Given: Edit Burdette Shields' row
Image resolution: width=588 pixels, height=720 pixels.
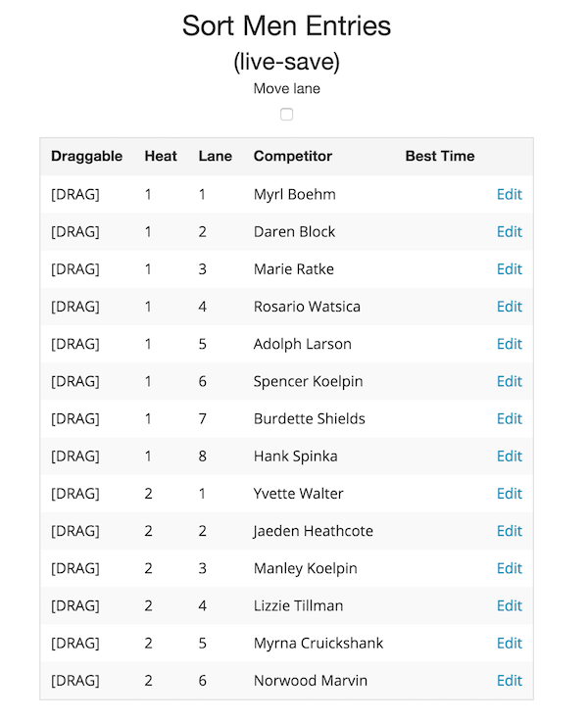Looking at the screenshot, I should tap(509, 418).
